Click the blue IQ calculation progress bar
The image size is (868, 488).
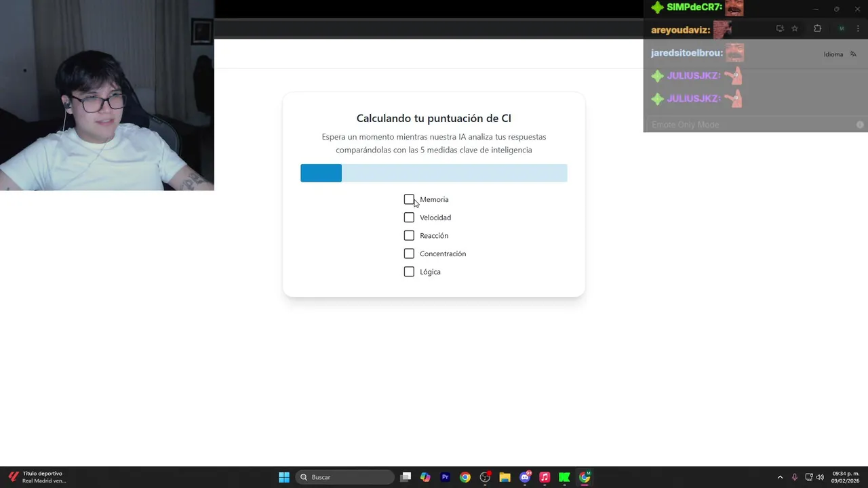434,173
